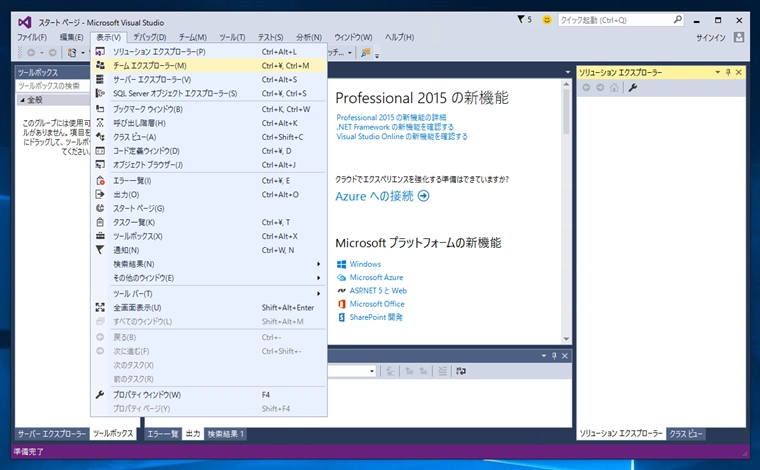Click the notifications flag in title bar
The width and height of the screenshot is (760, 470).
click(x=521, y=19)
